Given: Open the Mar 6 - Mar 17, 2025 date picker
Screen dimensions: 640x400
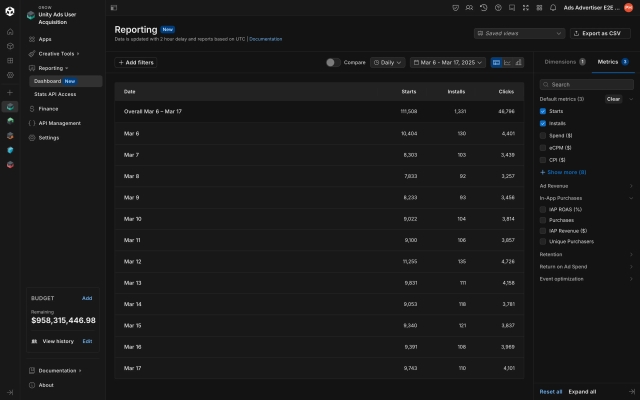Looking at the screenshot, I should (x=448, y=62).
